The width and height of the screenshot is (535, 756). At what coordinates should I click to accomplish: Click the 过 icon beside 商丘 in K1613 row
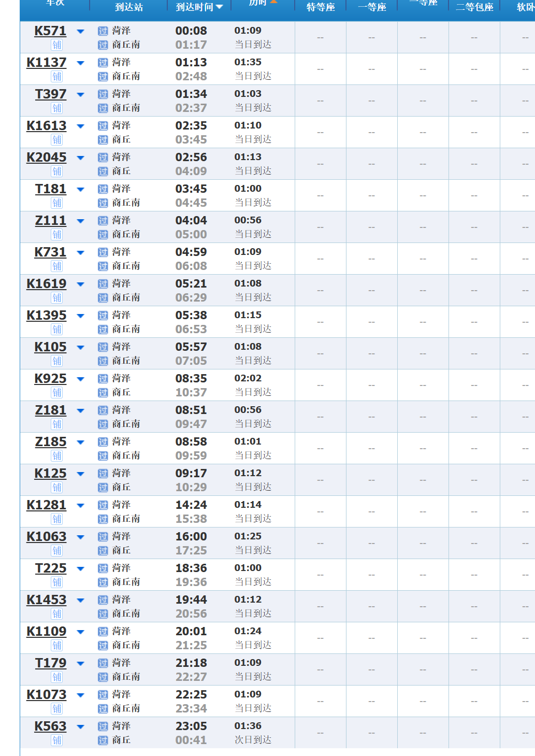coord(103,140)
